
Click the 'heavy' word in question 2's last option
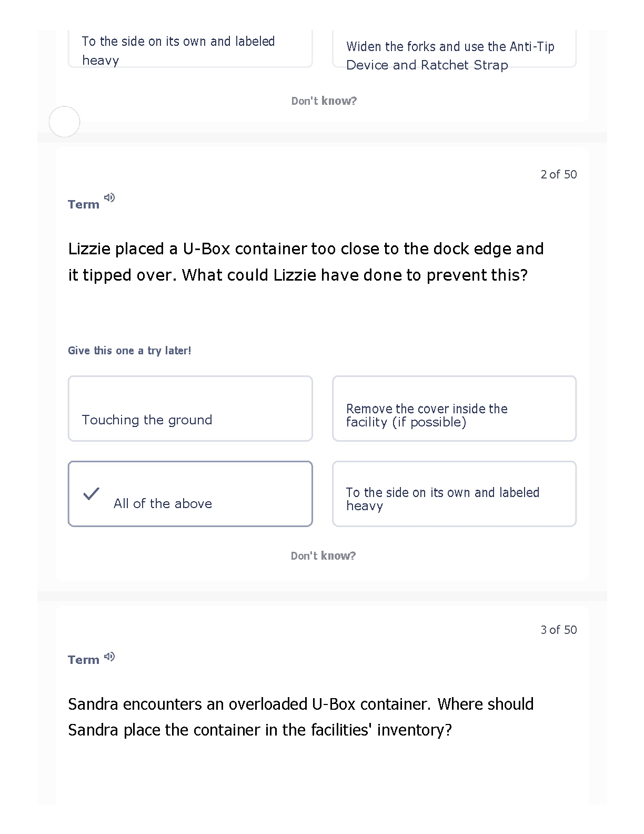pos(365,507)
